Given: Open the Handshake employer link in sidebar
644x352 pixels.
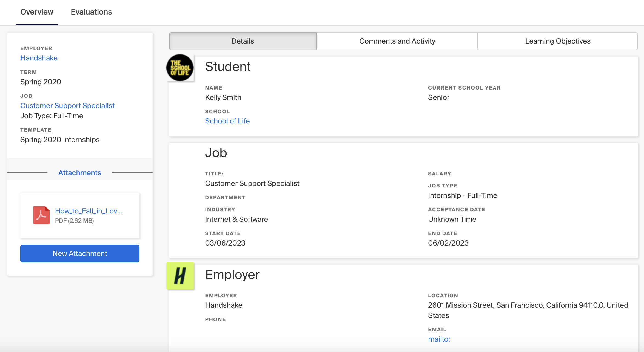Looking at the screenshot, I should pos(39,58).
